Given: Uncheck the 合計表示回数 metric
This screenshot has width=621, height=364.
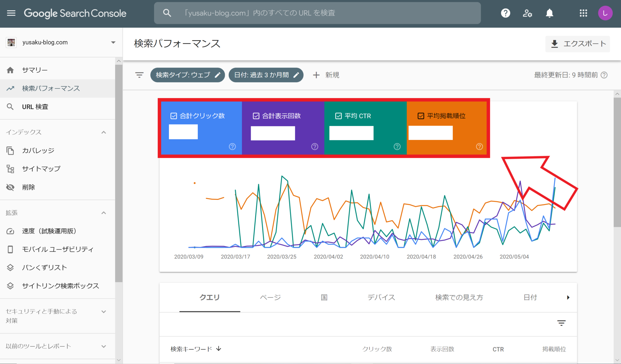Looking at the screenshot, I should (255, 115).
